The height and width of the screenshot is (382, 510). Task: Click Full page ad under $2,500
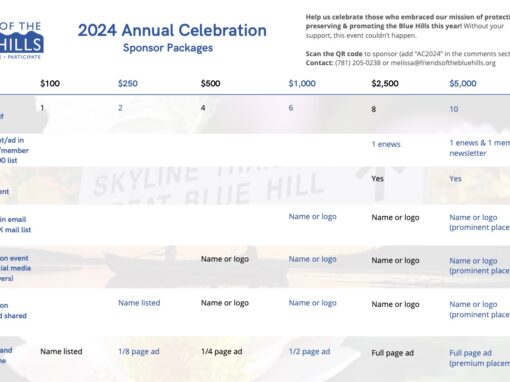point(393,353)
